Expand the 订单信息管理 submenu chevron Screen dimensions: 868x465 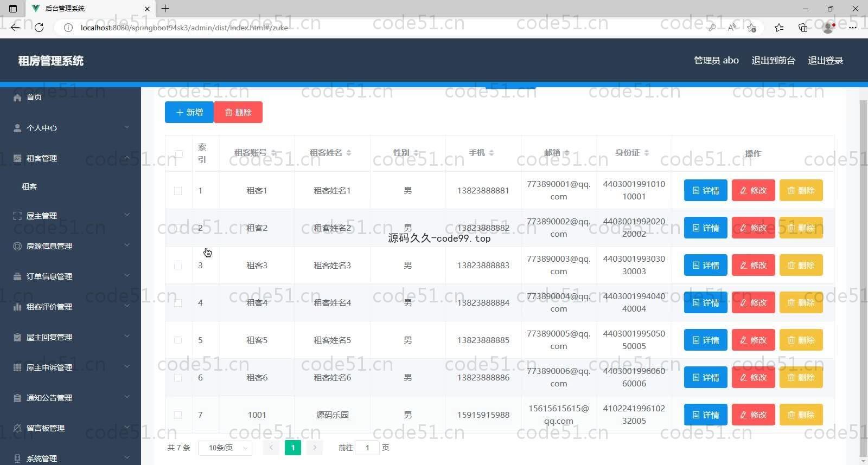(x=127, y=276)
